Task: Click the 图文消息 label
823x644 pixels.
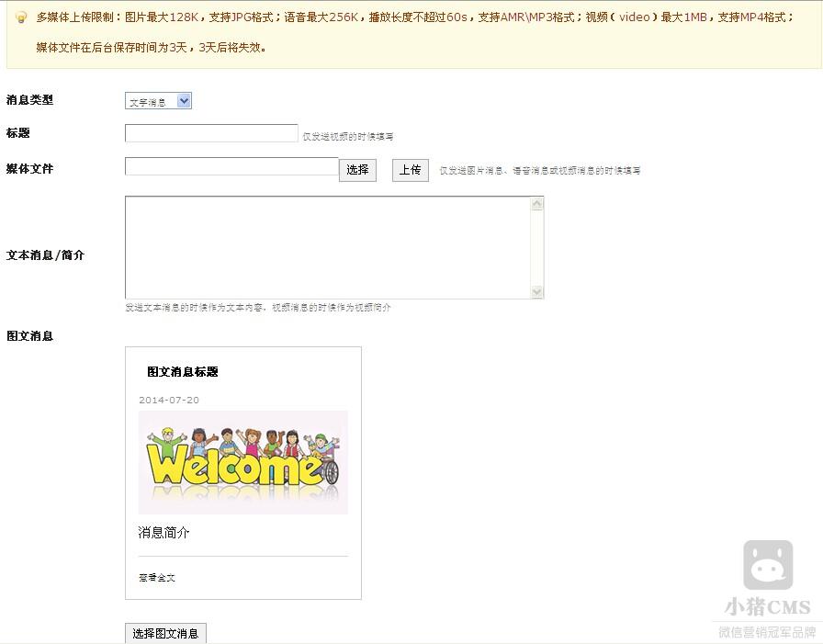Action: point(30,336)
